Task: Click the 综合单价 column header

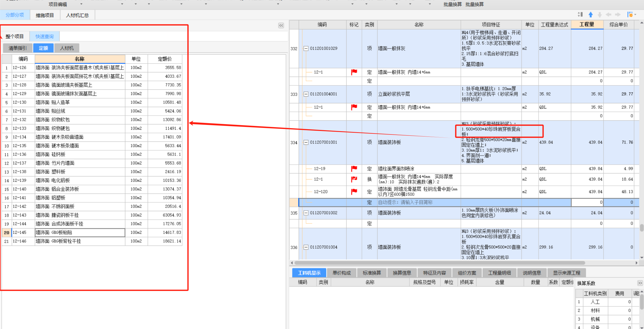Action: coord(618,25)
